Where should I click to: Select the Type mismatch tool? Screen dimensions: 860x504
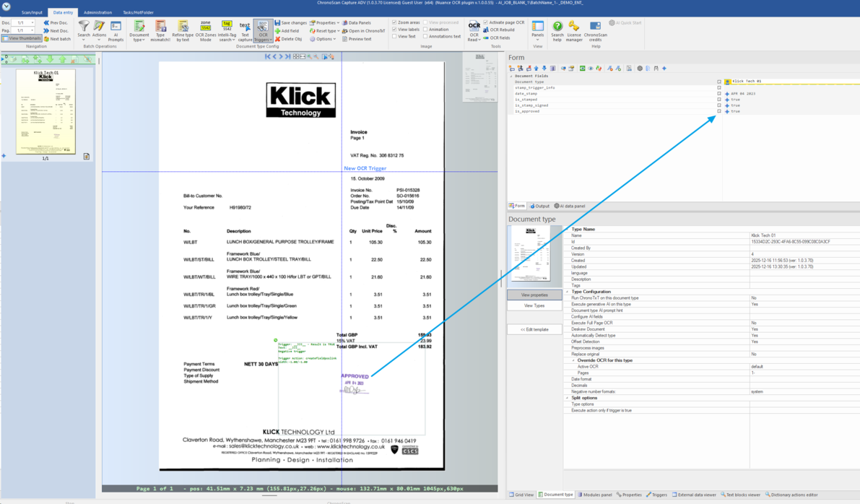point(160,30)
